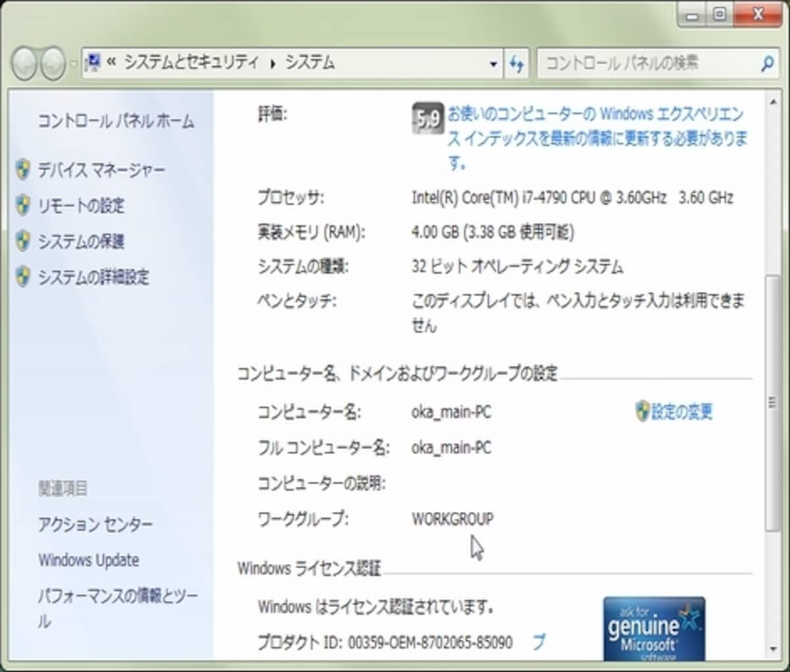
Task: Click the link after the product ID
Action: click(539, 641)
